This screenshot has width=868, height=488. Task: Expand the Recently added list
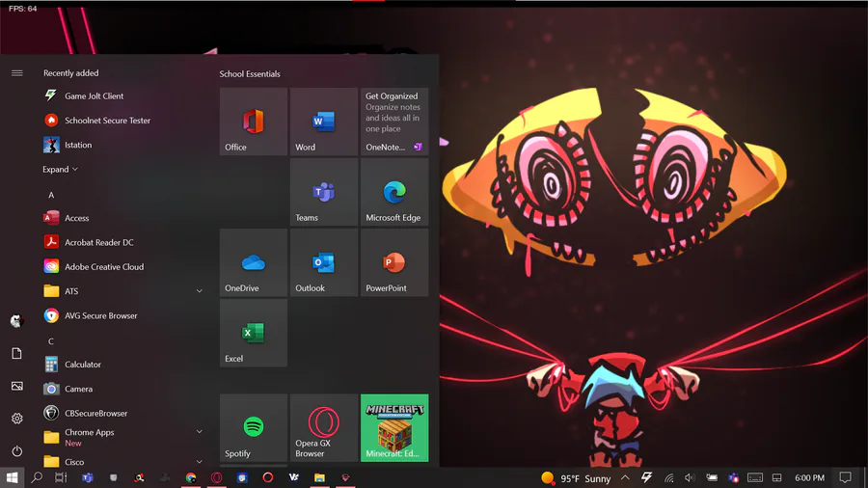tap(60, 170)
